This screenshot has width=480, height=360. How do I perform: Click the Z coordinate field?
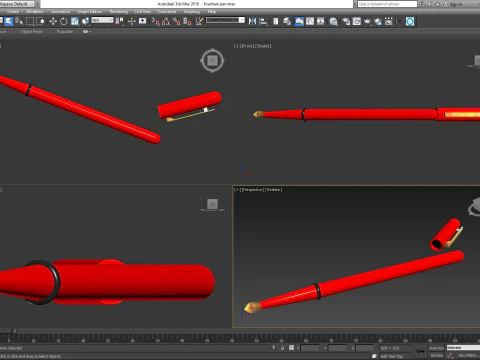(365, 348)
